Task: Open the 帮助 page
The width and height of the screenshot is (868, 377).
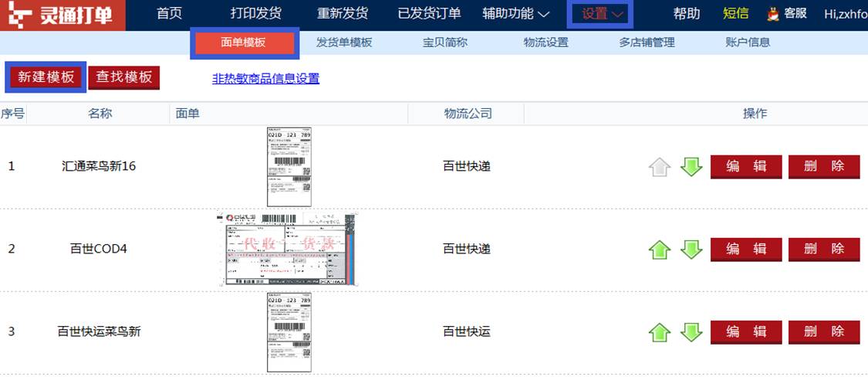Action: point(687,14)
